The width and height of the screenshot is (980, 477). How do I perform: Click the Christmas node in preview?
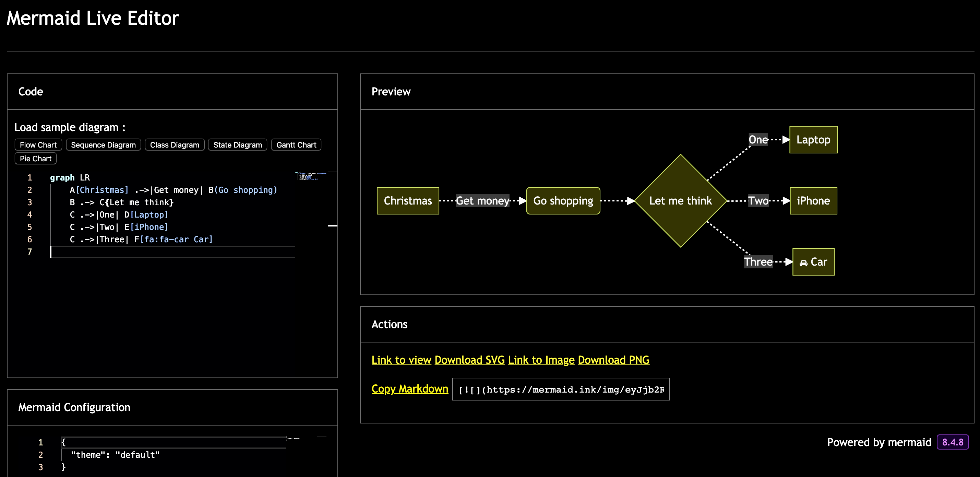407,201
